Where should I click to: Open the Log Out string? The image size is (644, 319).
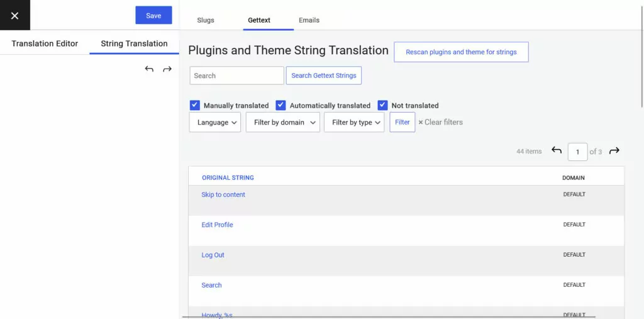pyautogui.click(x=213, y=255)
